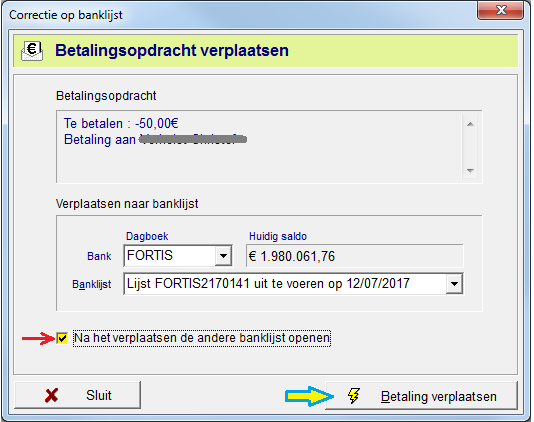The image size is (534, 422).
Task: Click scroll down arrow in Betalingsopdracht box
Action: point(470,171)
